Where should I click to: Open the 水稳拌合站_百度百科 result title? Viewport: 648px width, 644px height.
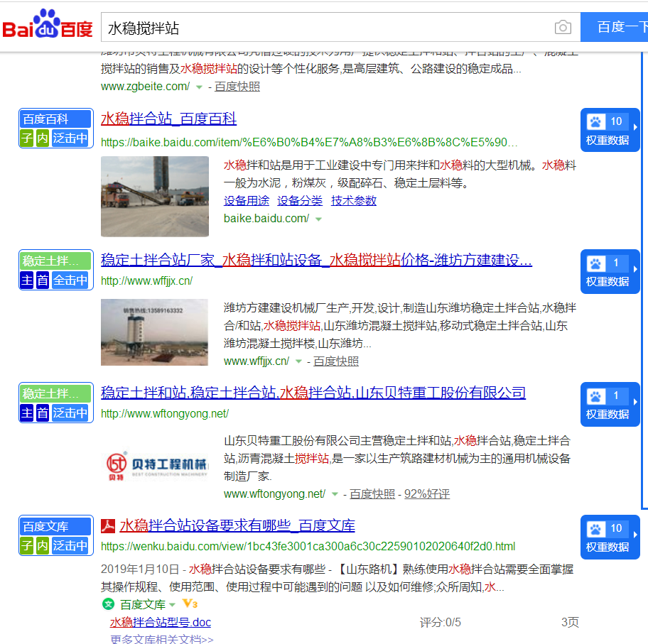tap(168, 119)
